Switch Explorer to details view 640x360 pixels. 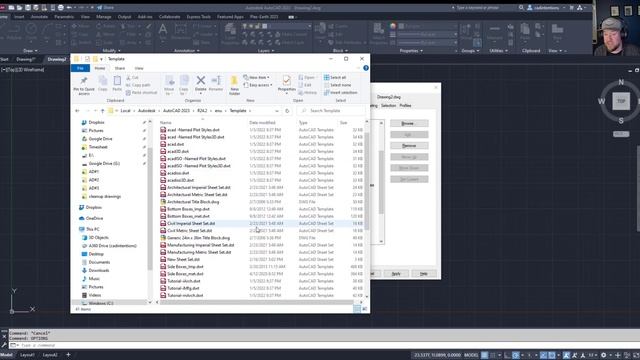(x=357, y=309)
